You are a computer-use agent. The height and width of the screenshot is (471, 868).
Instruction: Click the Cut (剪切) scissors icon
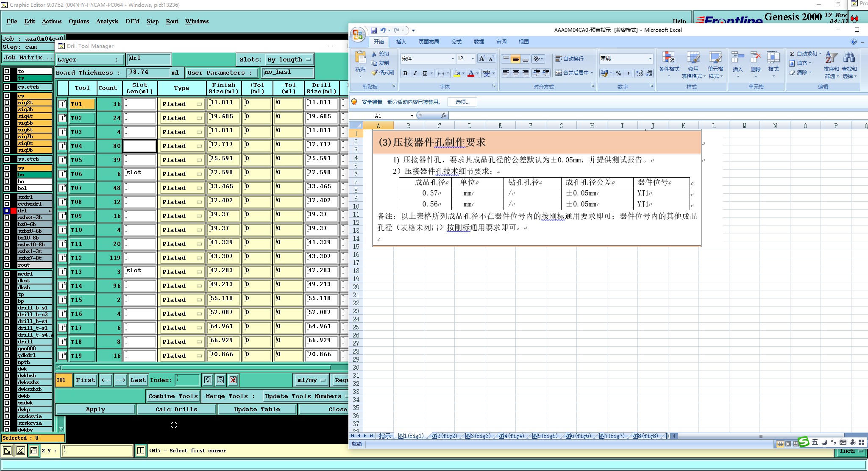pos(374,54)
